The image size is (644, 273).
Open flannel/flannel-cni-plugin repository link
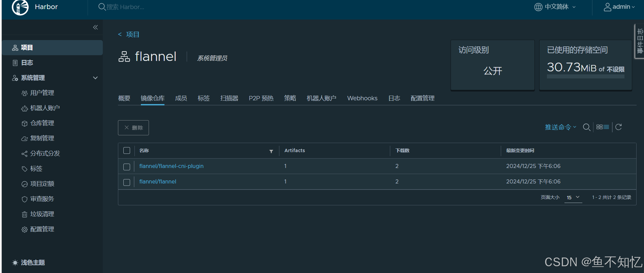click(171, 166)
